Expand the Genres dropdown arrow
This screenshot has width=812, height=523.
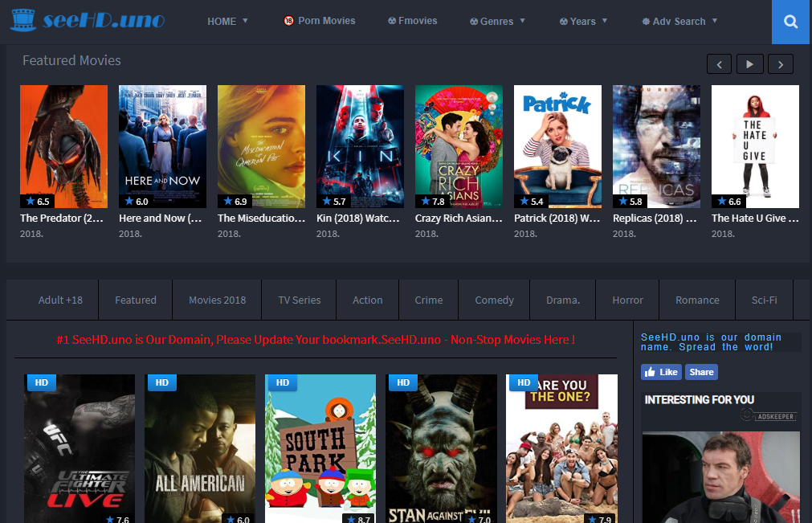[523, 21]
